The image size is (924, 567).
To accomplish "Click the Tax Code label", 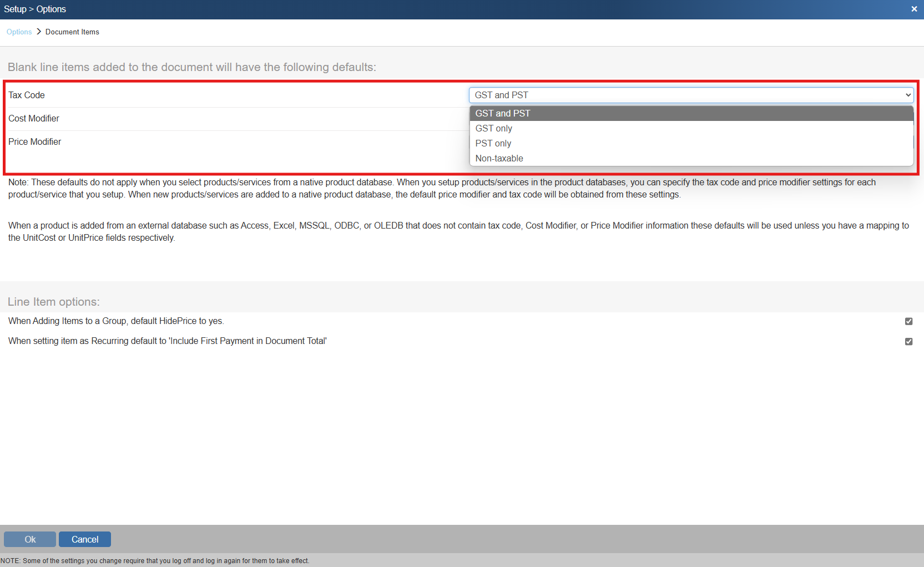I will click(27, 95).
